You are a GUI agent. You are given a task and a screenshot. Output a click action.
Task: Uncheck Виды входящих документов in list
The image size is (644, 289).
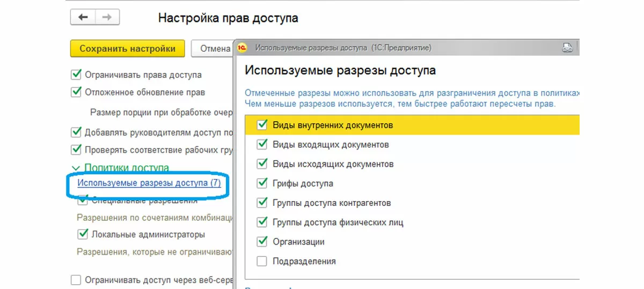click(262, 145)
